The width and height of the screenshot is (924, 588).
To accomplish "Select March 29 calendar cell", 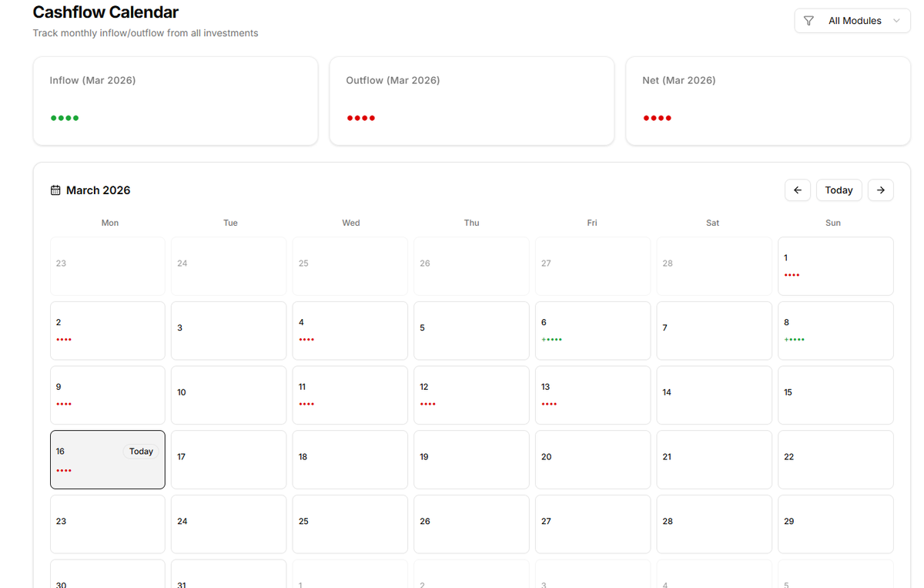I will click(835, 524).
